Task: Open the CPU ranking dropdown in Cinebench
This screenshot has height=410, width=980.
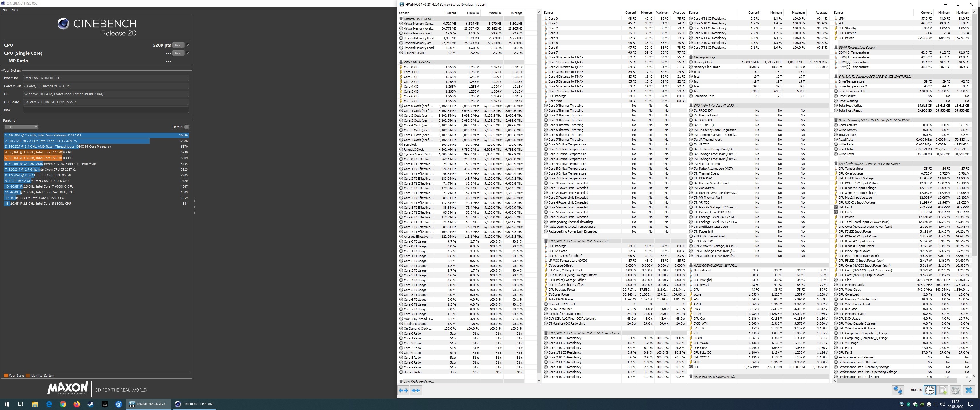Action: (21, 127)
